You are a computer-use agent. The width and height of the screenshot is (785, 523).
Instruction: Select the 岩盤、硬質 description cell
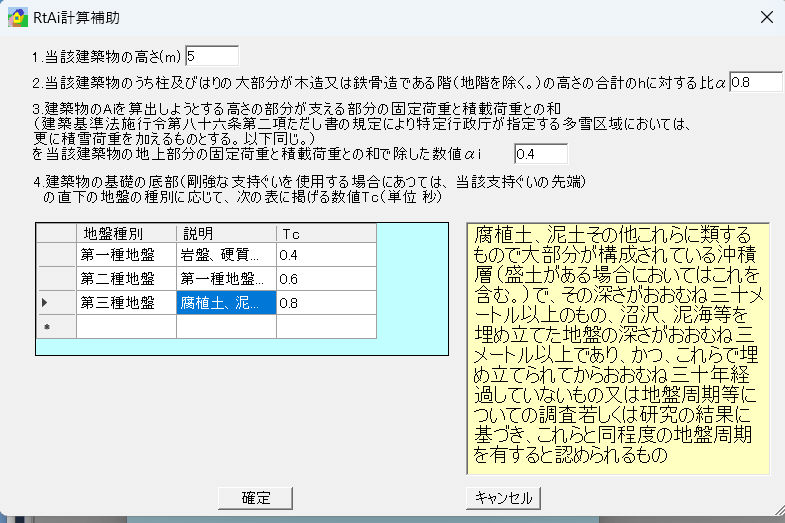click(226, 256)
